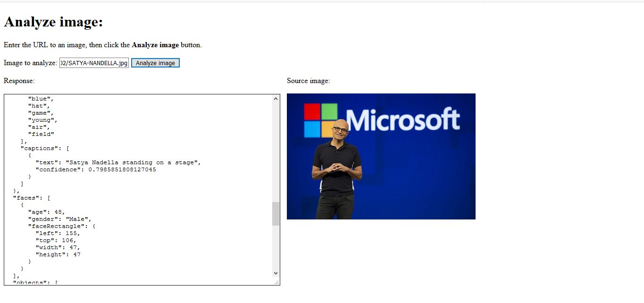
Task: Click the Response label above the text box
Action: click(x=19, y=80)
